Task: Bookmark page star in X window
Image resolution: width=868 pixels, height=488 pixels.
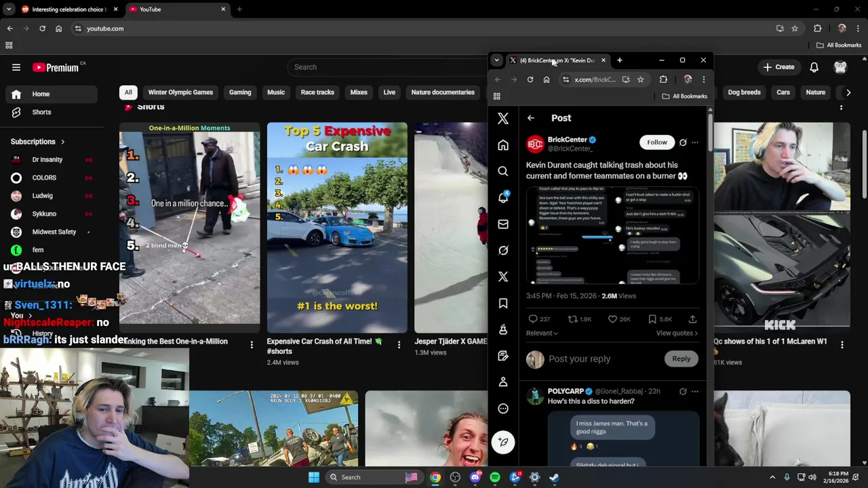Action: pyautogui.click(x=640, y=80)
